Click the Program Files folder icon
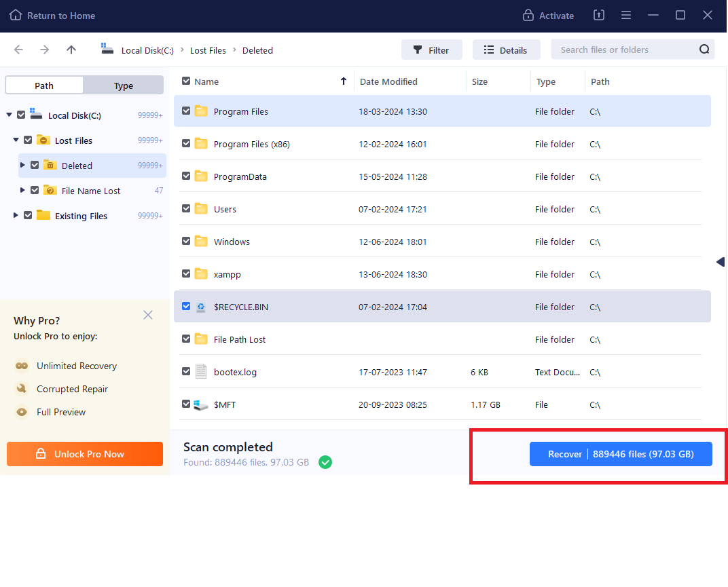This screenshot has width=728, height=587. 201,111
